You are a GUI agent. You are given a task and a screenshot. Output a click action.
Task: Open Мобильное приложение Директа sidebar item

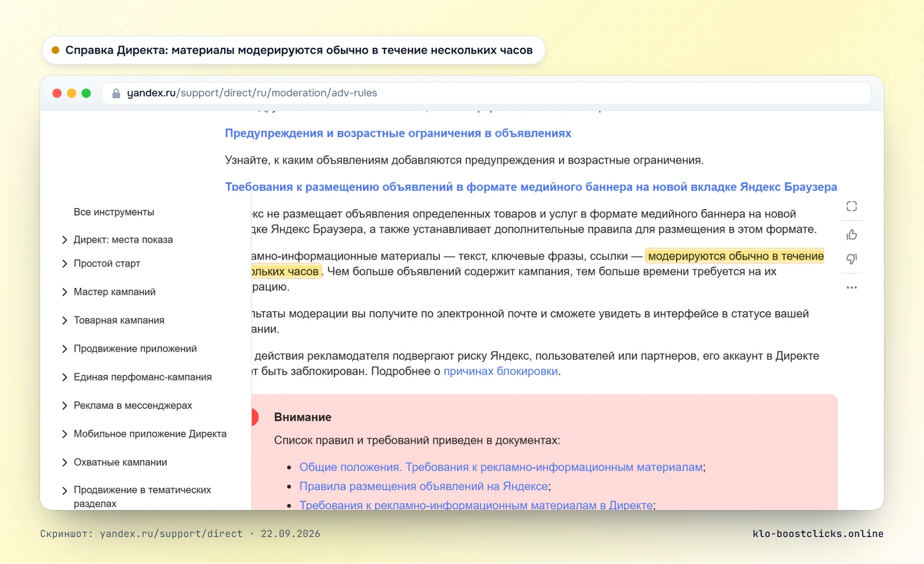coord(150,433)
